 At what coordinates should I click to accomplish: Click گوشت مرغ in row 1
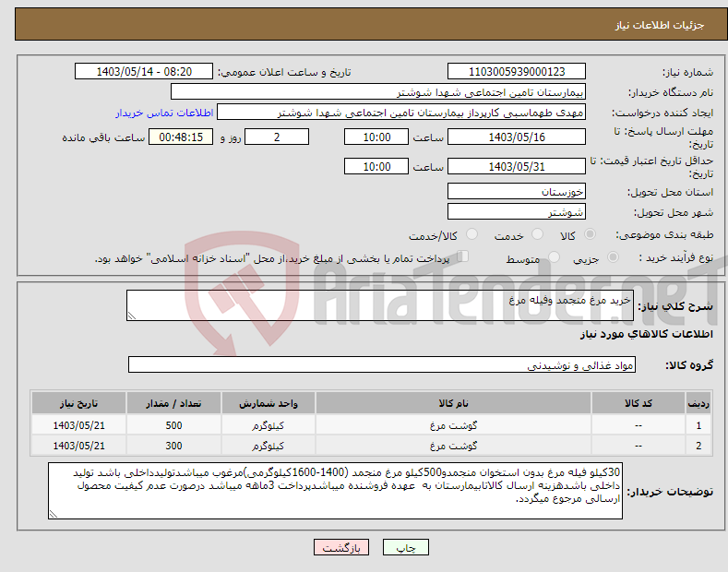(x=453, y=425)
